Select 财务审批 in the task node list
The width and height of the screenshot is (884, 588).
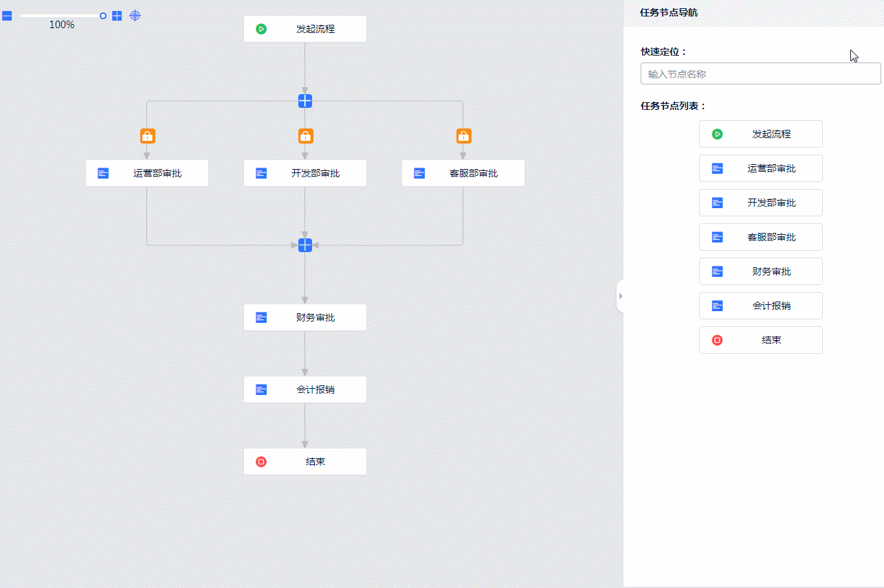pos(760,271)
